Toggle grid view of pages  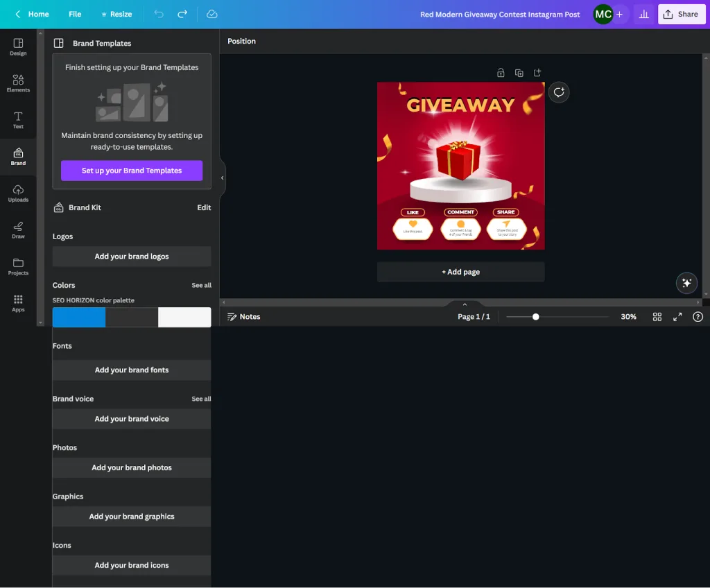[657, 317]
